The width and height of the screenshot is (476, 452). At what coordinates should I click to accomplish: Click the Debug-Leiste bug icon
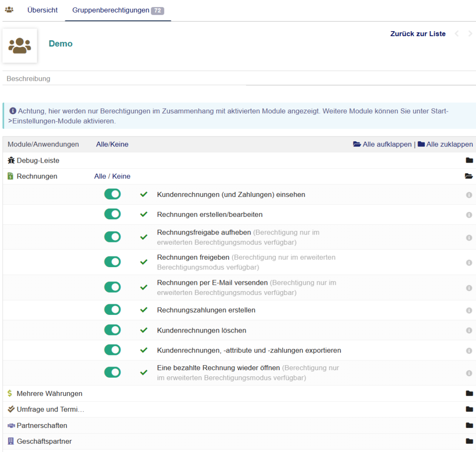pos(11,160)
